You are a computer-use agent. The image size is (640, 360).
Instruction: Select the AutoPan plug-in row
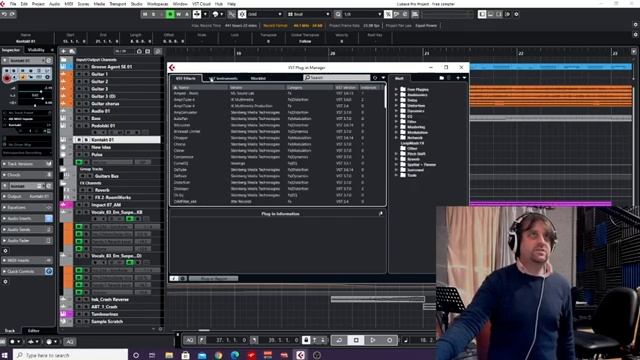[x=278, y=119]
